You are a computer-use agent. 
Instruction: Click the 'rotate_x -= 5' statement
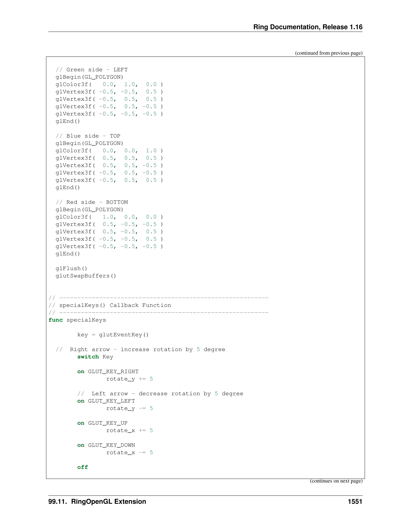129,453
